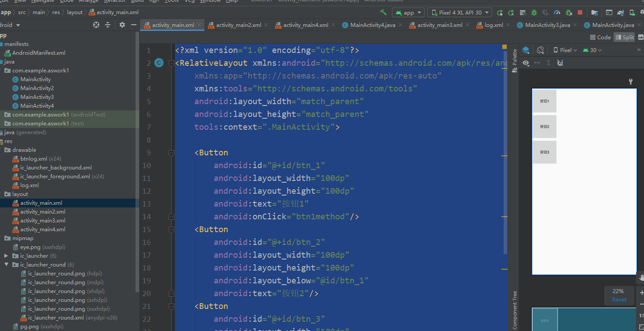Image resolution: width=644 pixels, height=331 pixels.
Task: Open the Tools menu
Action: [171, 1]
